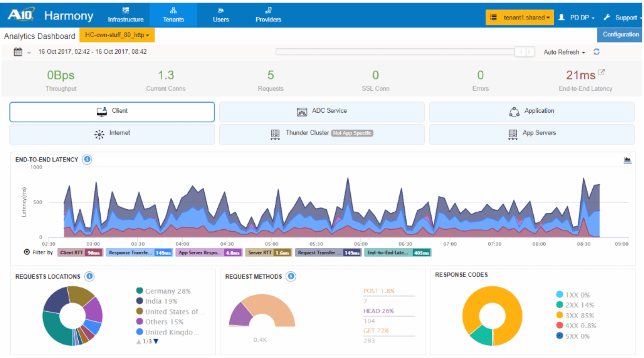Image resolution: width=644 pixels, height=358 pixels.
Task: Click the time range slider handle
Action: point(525,52)
